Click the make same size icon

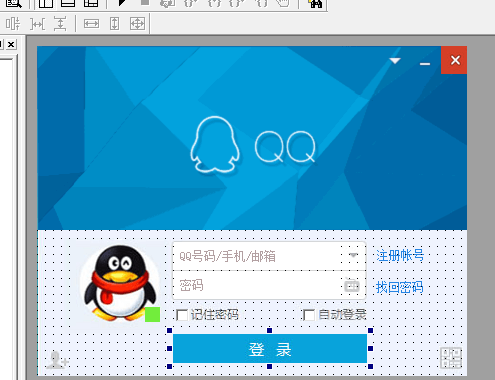[x=137, y=24]
